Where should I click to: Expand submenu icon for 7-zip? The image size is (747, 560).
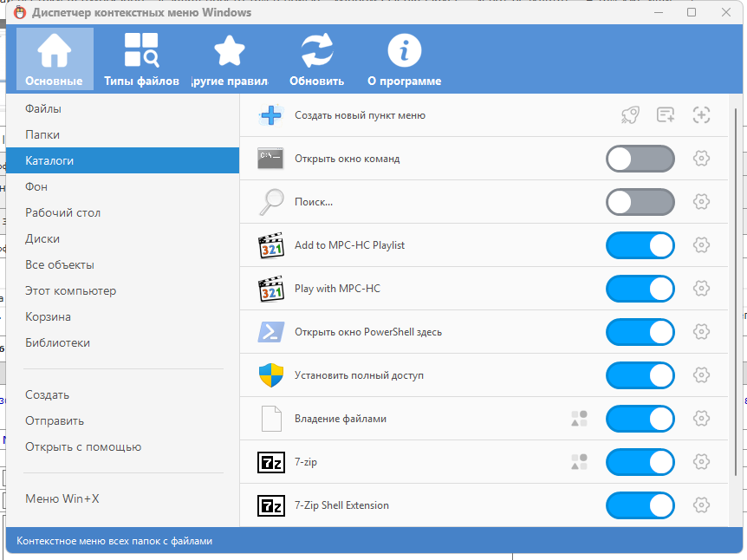click(579, 462)
